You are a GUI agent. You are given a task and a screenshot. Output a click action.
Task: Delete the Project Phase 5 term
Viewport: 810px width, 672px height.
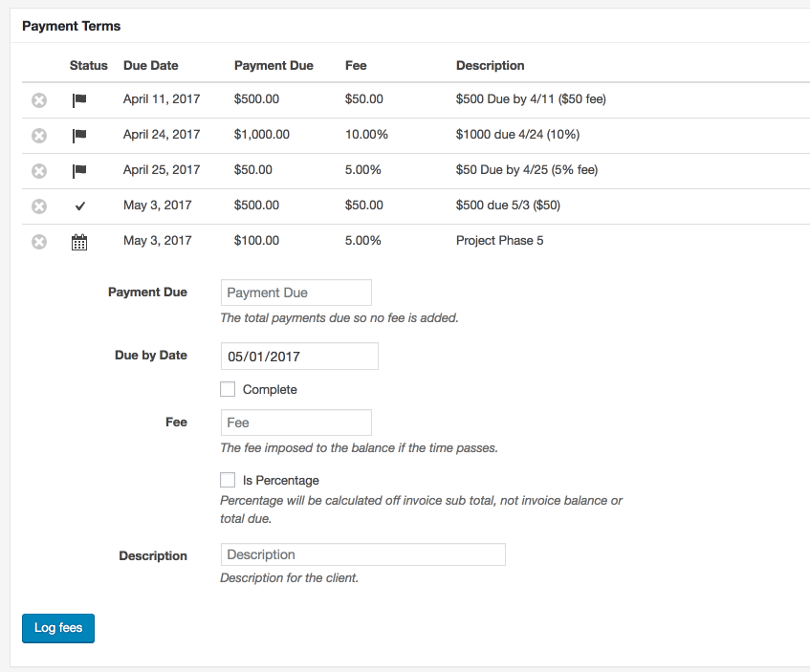(39, 242)
